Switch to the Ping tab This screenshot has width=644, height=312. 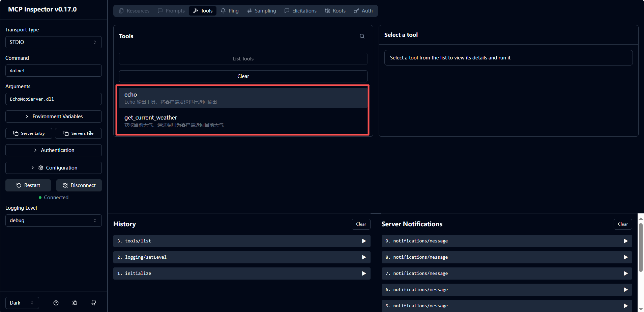click(230, 11)
